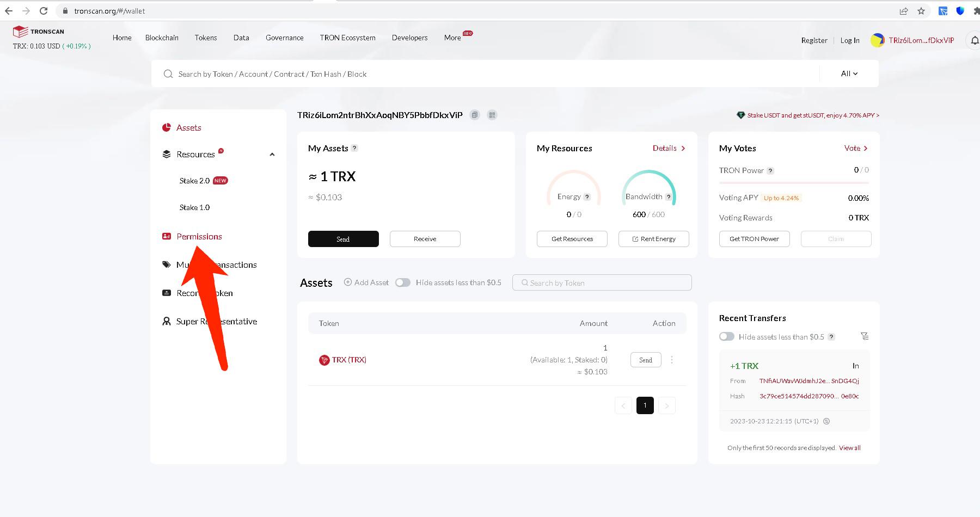This screenshot has width=980, height=517.
Task: Open the transfer Hash link
Action: point(809,396)
